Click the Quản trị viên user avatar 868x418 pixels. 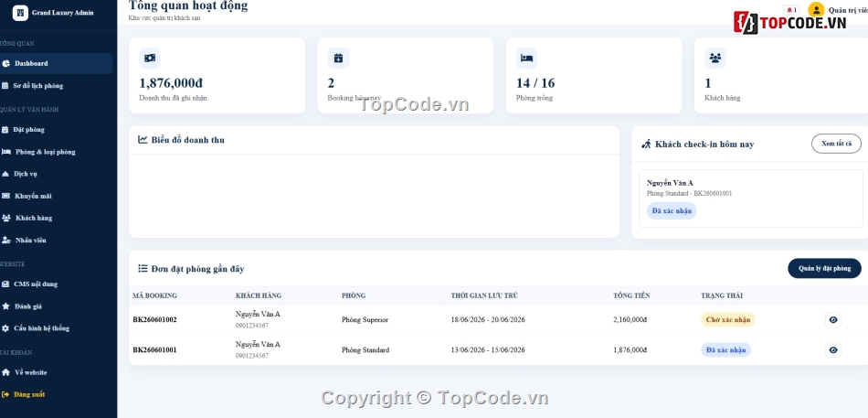point(816,10)
